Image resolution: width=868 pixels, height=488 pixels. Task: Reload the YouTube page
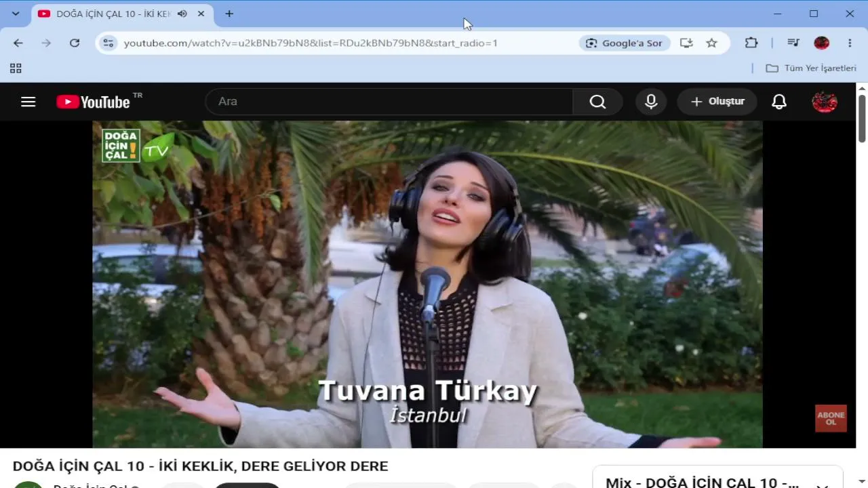click(75, 43)
